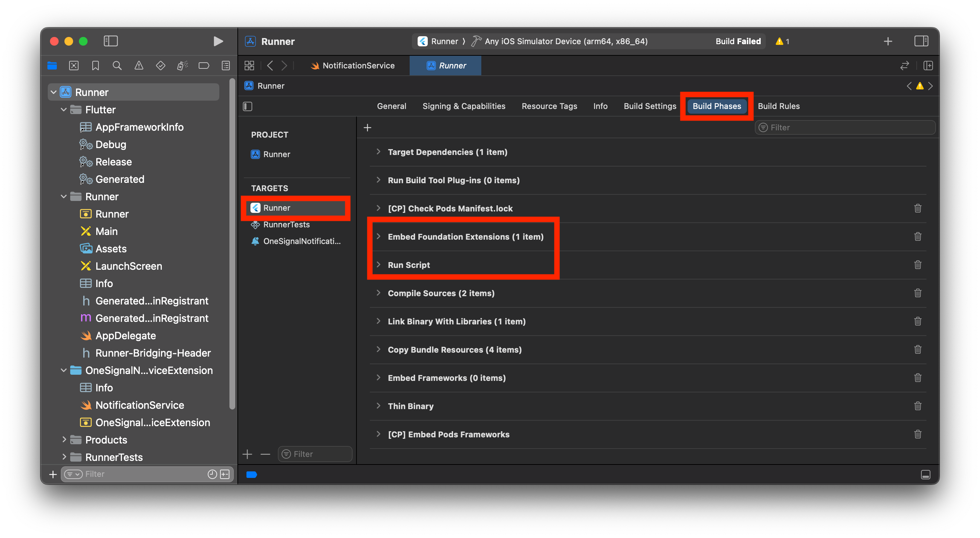Image resolution: width=980 pixels, height=538 pixels.
Task: Toggle the debug area at bottom right
Action: point(926,474)
